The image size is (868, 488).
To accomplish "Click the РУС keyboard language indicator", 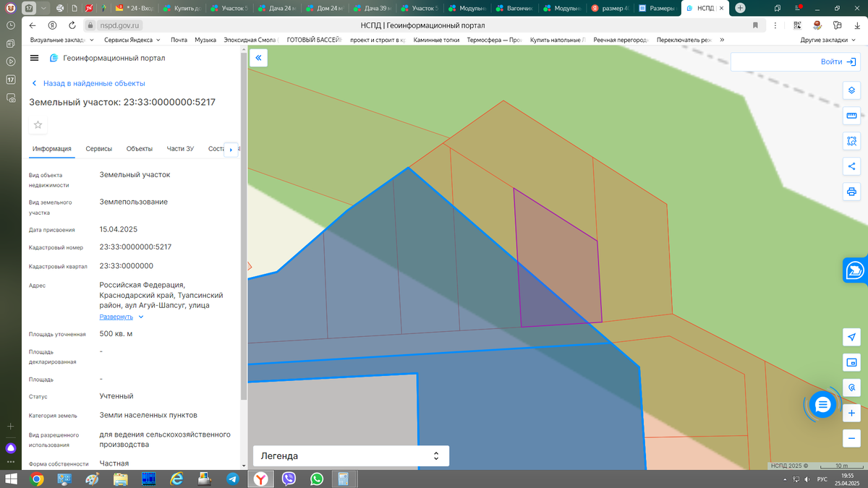I will [822, 479].
